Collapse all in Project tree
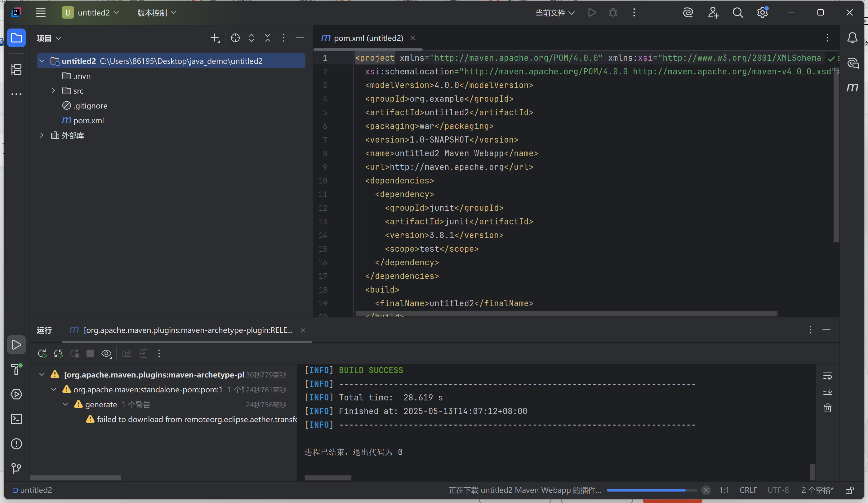 268,38
